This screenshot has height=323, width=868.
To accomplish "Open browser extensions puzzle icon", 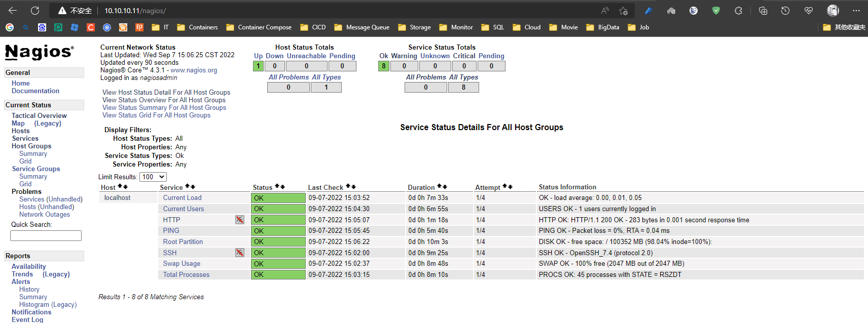I will tap(738, 11).
